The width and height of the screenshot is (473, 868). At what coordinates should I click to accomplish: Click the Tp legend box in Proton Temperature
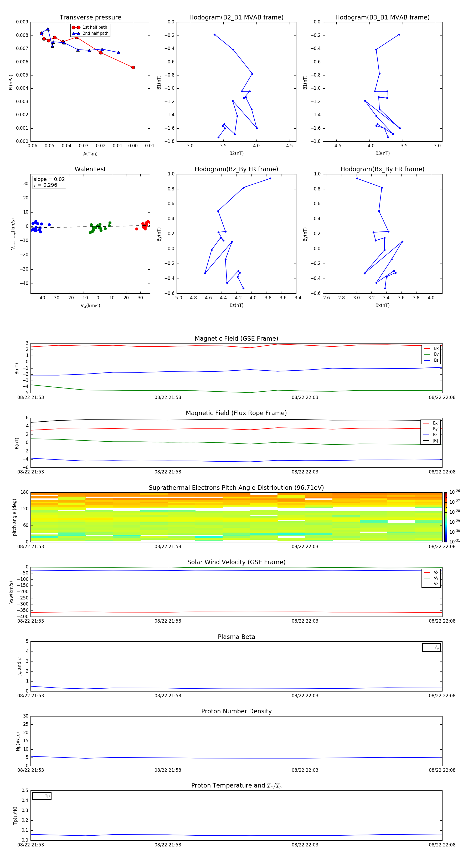point(42,796)
